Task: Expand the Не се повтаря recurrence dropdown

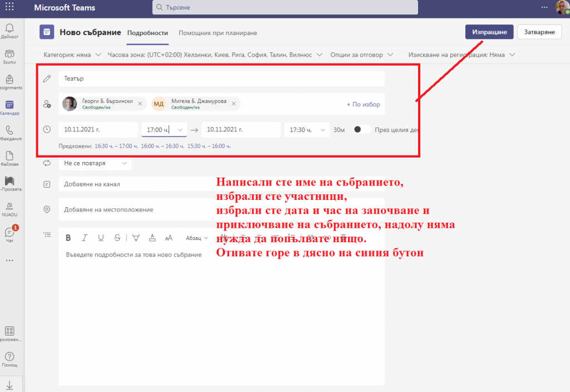Action: tap(95, 163)
